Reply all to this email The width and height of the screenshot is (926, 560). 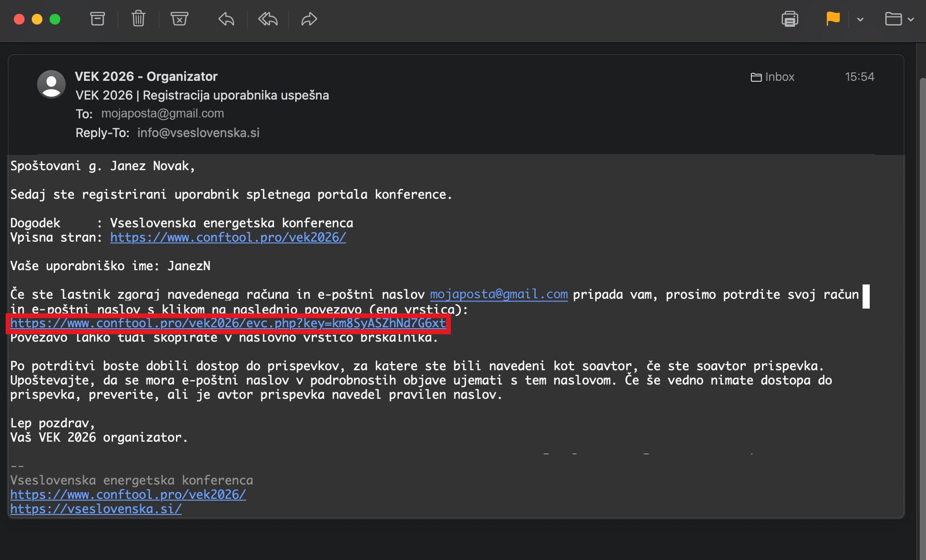(x=267, y=19)
